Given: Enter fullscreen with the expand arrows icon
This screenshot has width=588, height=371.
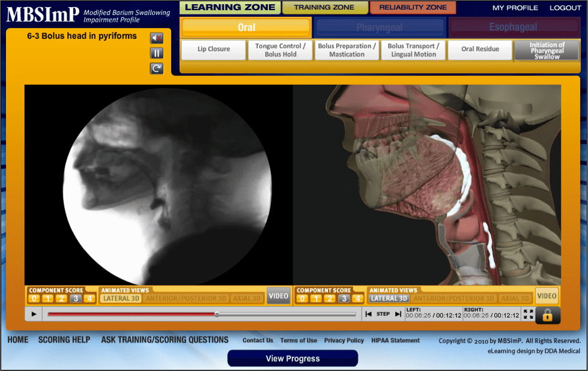Looking at the screenshot, I should (x=529, y=314).
